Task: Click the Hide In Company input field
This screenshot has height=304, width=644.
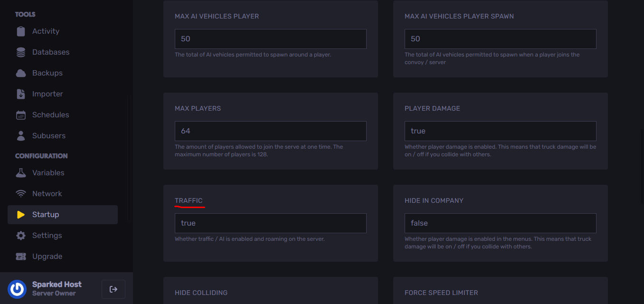Action: 501,223
